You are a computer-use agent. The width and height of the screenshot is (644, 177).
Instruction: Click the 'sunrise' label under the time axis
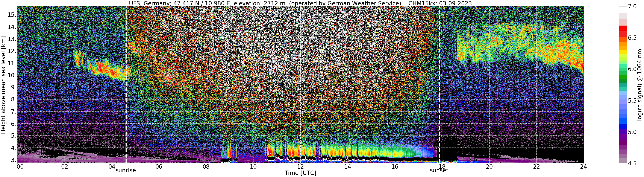coord(126,171)
